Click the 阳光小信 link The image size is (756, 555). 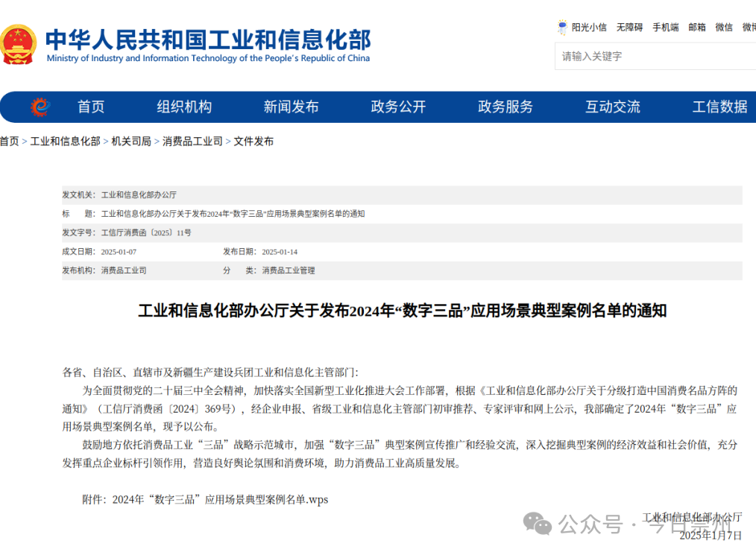pos(589,28)
